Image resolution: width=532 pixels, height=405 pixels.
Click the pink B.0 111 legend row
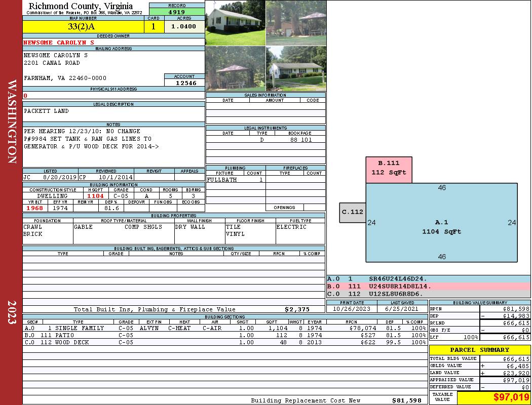point(428,286)
